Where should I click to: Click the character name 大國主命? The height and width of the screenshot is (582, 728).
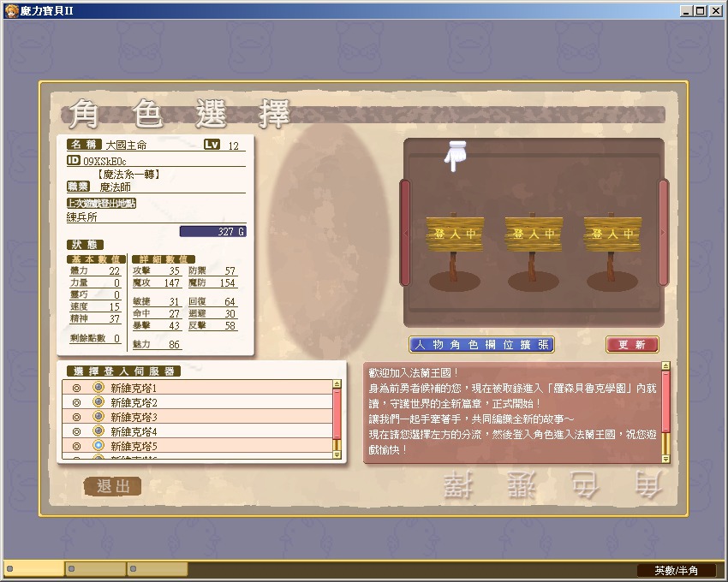point(126,145)
